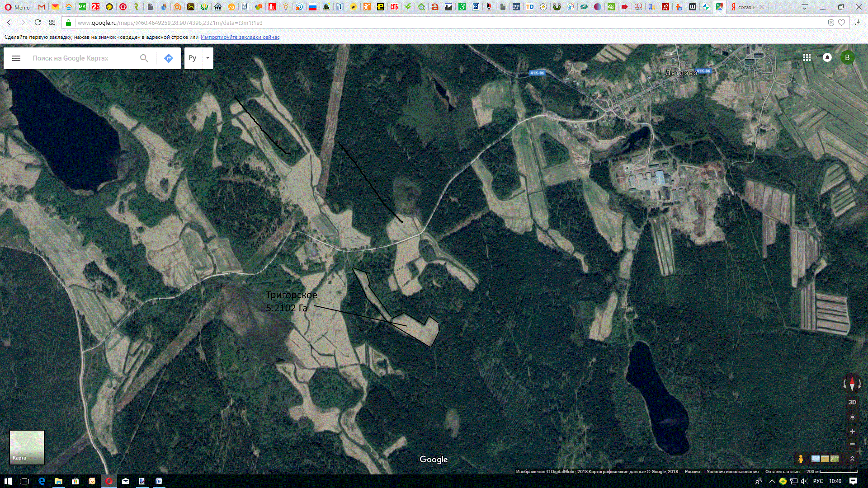Go back with the browser back arrow
868x488 pixels.
pyautogui.click(x=9, y=23)
